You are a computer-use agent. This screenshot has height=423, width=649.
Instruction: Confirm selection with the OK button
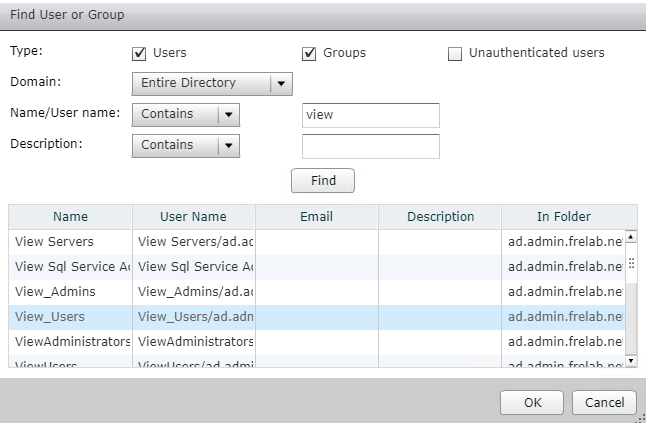pos(533,402)
